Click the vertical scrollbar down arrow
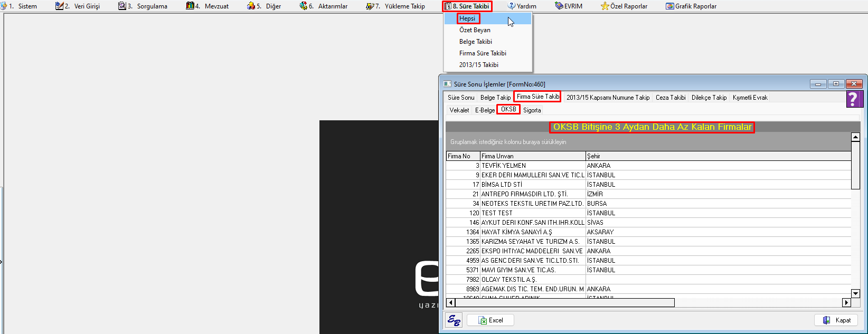 point(856,293)
